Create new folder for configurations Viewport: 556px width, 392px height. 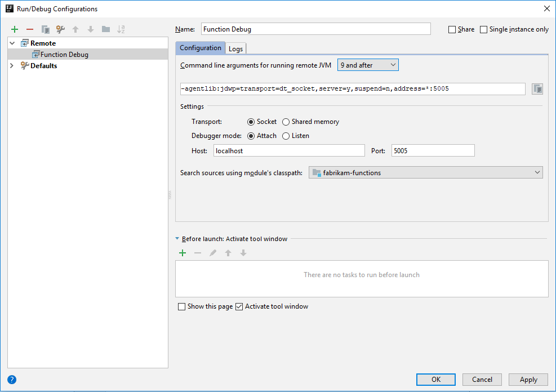point(106,29)
